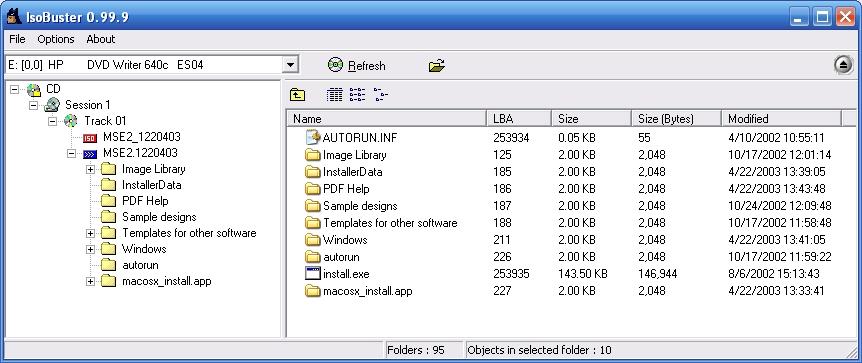Sort by Size (Bytes) column header

tap(676, 118)
